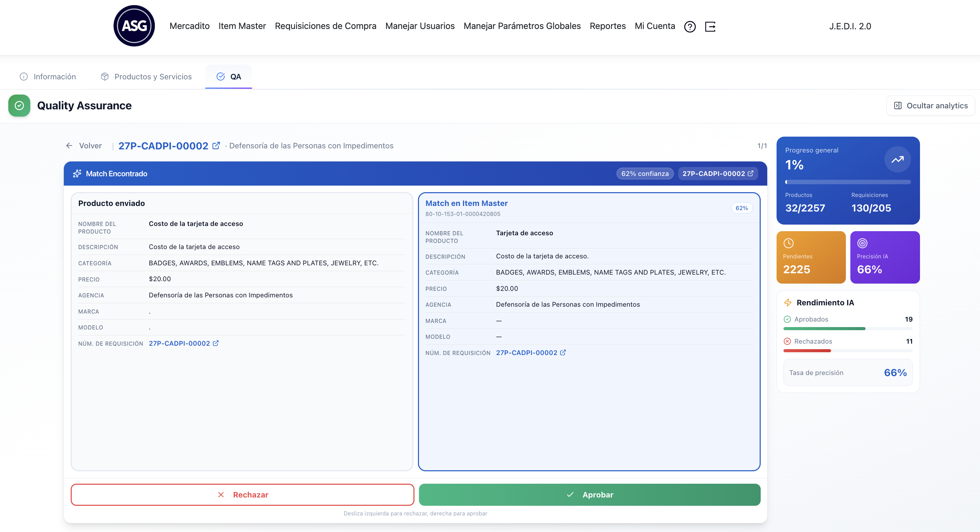Image resolution: width=980 pixels, height=532 pixels.
Task: Switch to Información tab
Action: (x=48, y=77)
